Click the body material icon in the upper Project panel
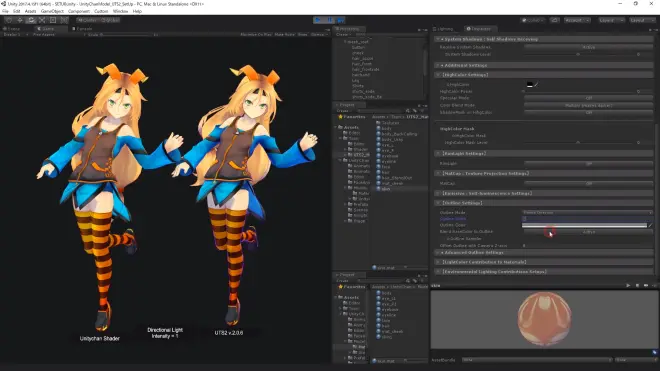The width and height of the screenshot is (660, 371). coord(378,128)
